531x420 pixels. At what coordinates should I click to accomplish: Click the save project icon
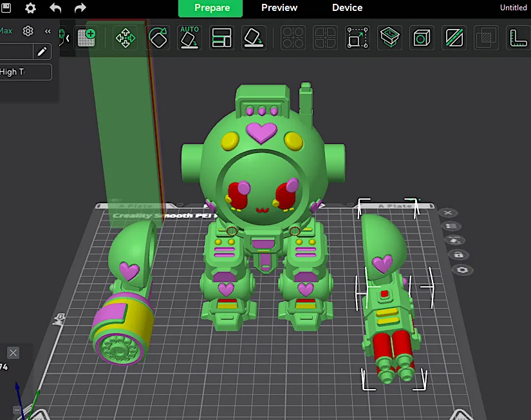[x=6, y=8]
